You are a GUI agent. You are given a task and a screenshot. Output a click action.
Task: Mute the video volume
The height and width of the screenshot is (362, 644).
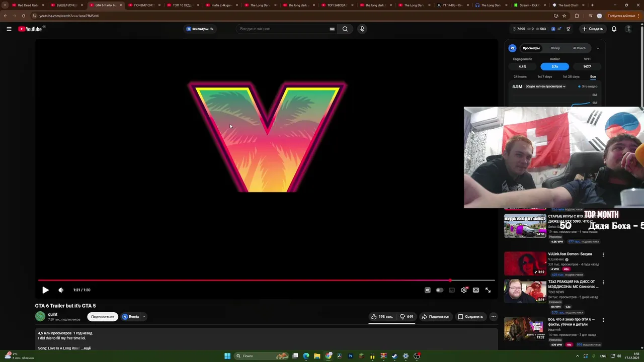[61, 290]
